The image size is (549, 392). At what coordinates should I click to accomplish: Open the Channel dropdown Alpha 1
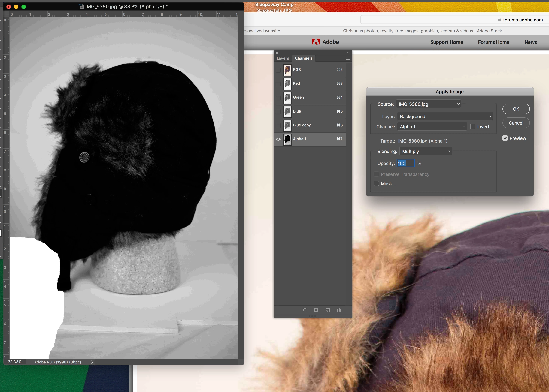tap(432, 127)
